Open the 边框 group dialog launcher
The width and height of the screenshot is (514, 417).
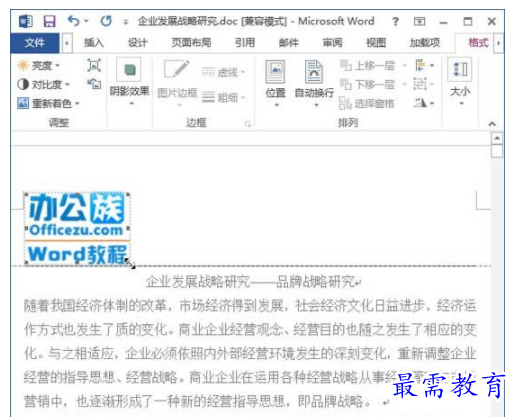click(248, 124)
